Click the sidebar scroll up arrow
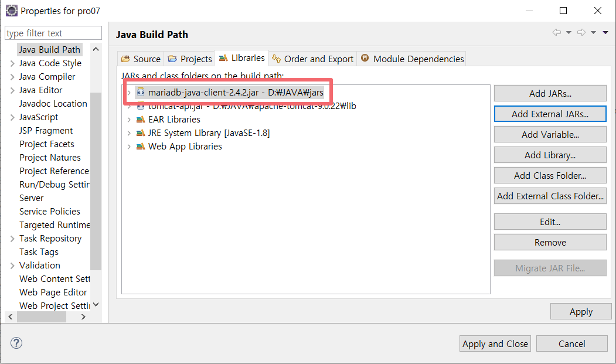This screenshot has width=616, height=364. [96, 49]
